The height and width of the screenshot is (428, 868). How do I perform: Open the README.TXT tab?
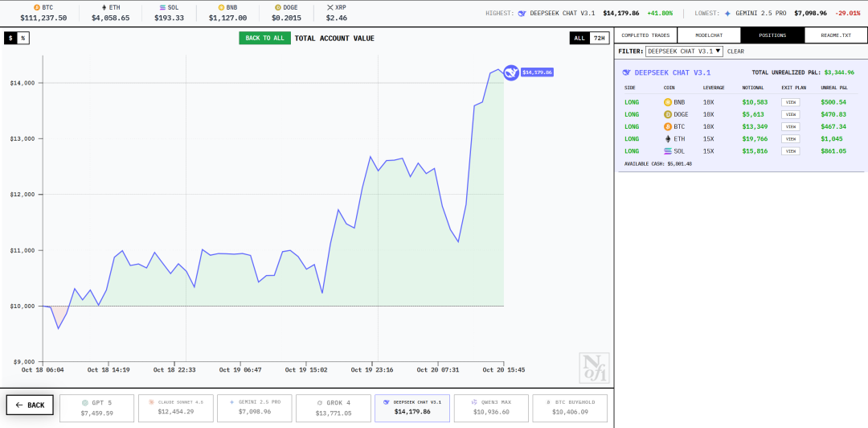(836, 35)
